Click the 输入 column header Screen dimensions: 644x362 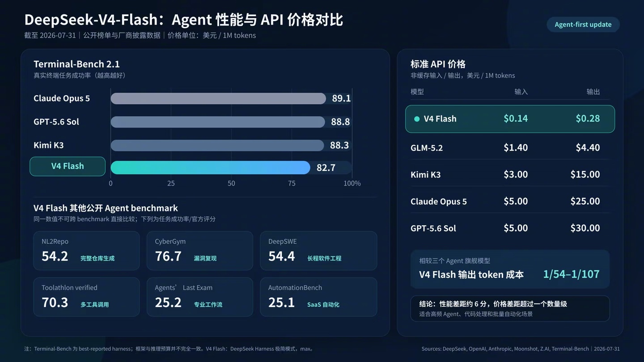521,92
